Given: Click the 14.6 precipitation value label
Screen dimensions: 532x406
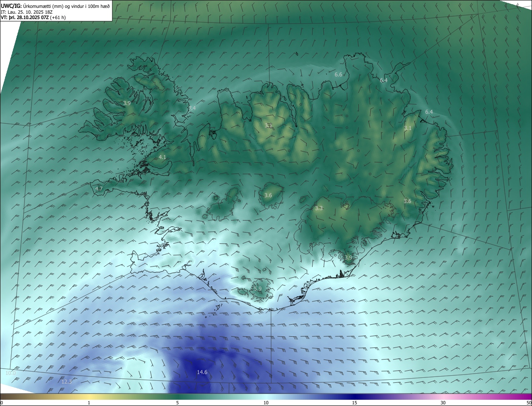Looking at the screenshot, I should (x=202, y=372).
